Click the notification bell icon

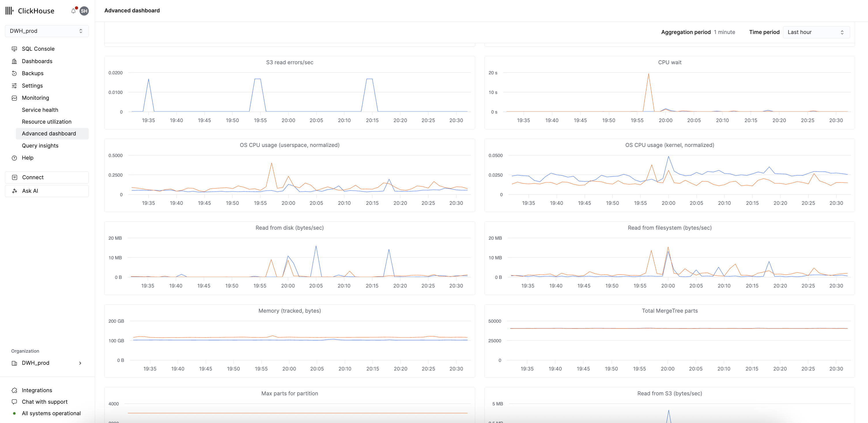tap(73, 10)
